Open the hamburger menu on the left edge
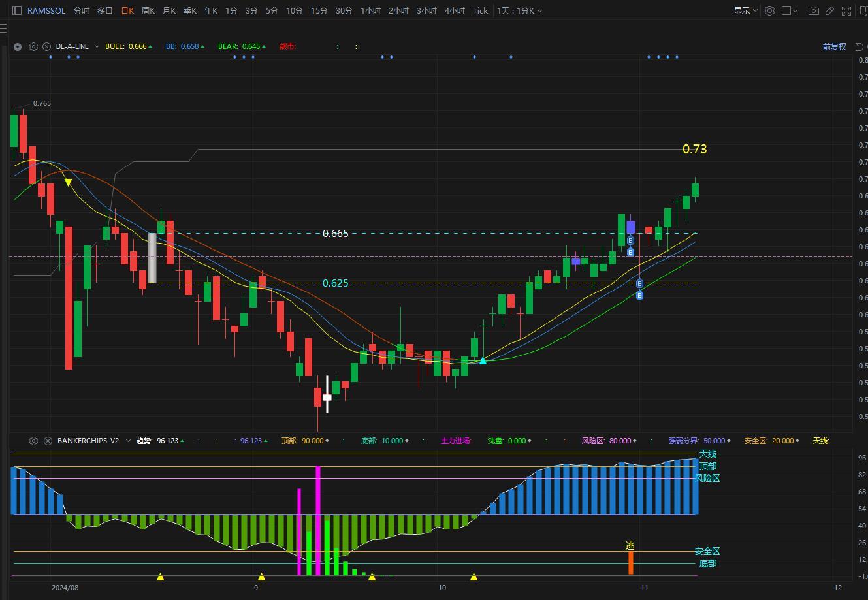868x600 pixels. (3, 29)
